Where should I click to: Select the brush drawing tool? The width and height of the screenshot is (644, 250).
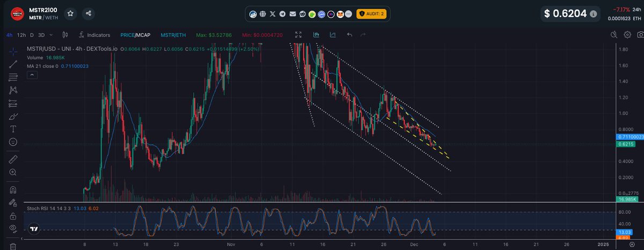(x=13, y=116)
